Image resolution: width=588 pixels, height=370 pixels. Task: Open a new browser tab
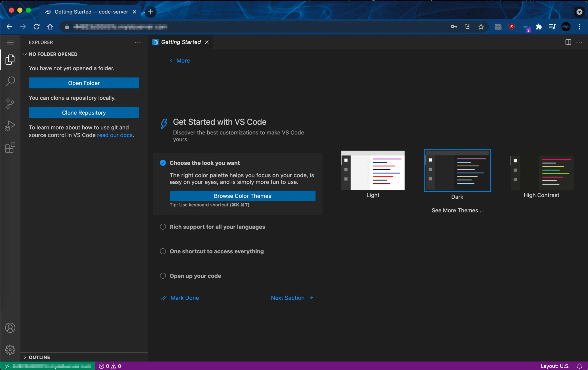(151, 12)
